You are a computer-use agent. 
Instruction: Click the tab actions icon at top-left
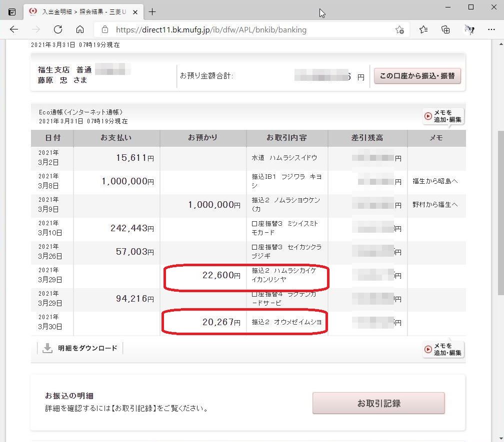click(x=12, y=12)
